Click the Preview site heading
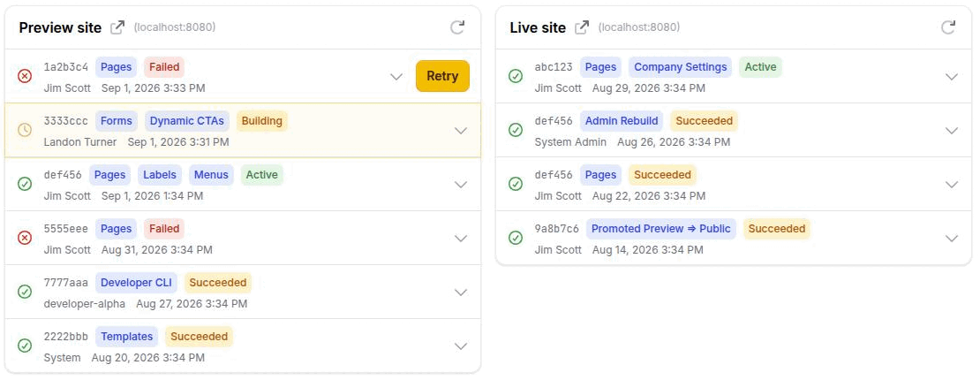980x380 pixels. 60,27
